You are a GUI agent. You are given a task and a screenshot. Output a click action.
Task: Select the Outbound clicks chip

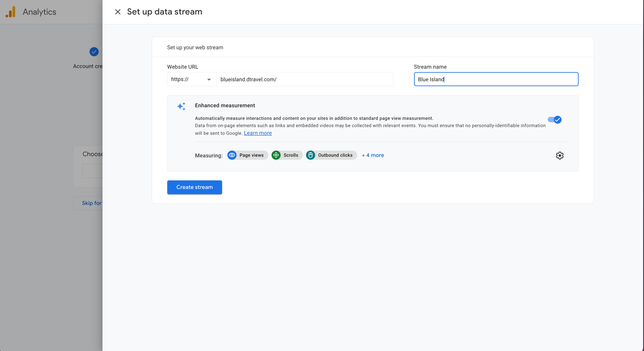click(332, 155)
